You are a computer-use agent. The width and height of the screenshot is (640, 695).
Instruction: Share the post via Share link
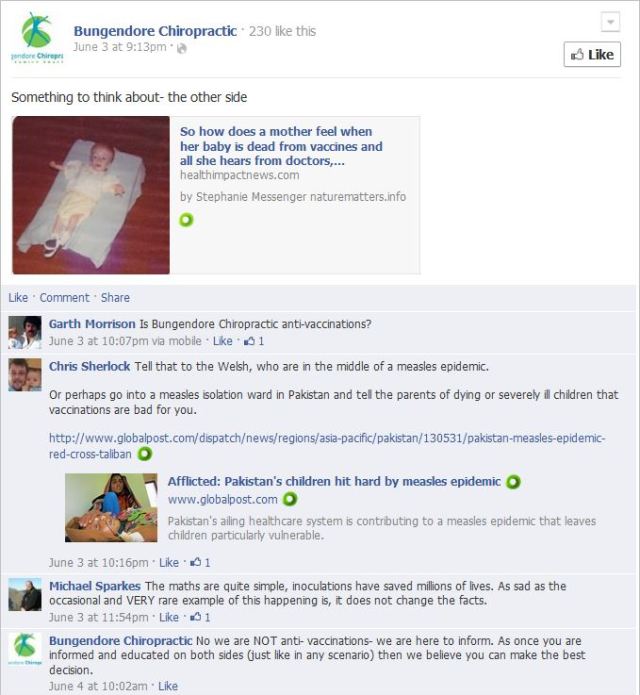[115, 297]
